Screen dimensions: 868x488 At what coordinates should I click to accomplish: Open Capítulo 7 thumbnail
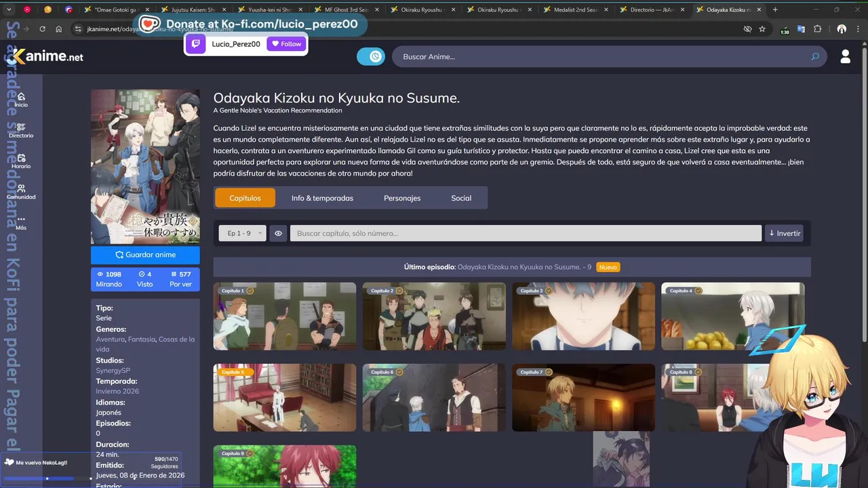pos(583,398)
